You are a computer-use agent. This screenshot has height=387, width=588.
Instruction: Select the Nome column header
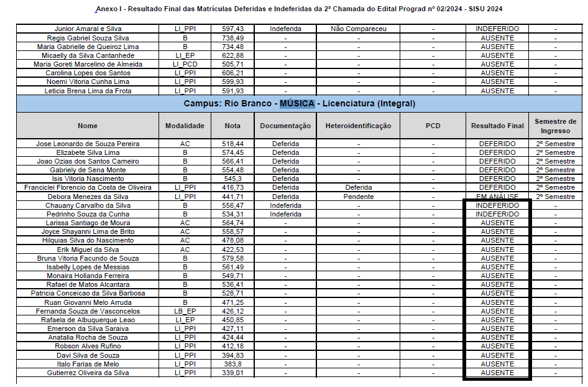click(88, 126)
